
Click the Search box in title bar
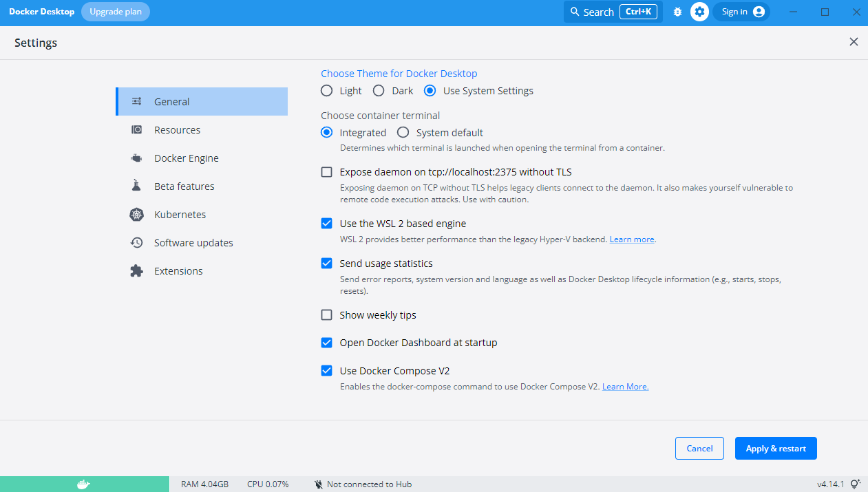(x=613, y=12)
